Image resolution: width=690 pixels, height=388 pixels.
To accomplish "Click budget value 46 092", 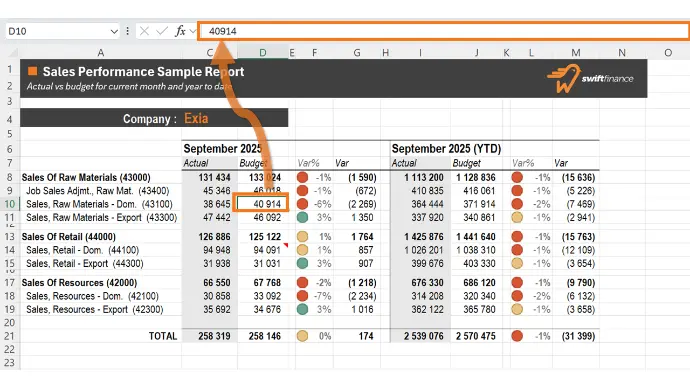I will pyautogui.click(x=267, y=218).
